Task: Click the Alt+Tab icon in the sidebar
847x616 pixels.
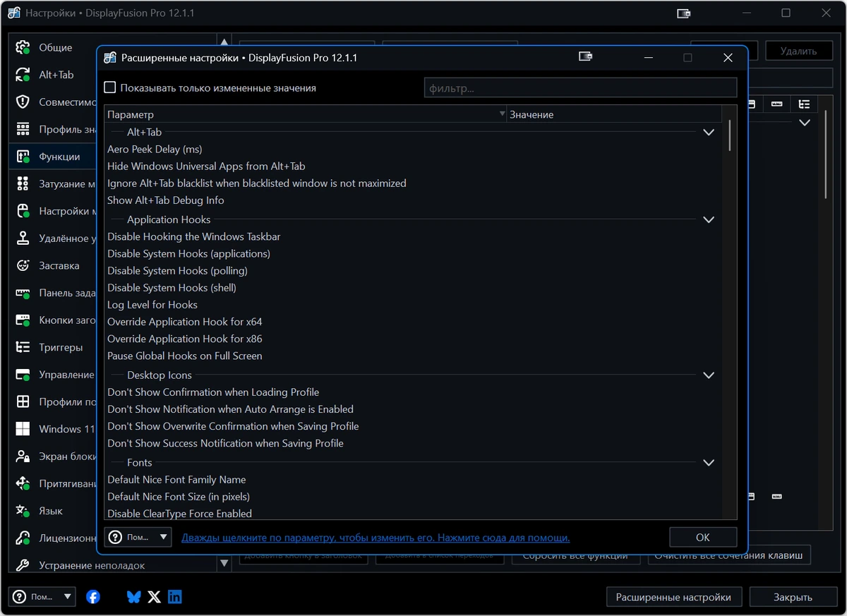Action: click(x=23, y=75)
